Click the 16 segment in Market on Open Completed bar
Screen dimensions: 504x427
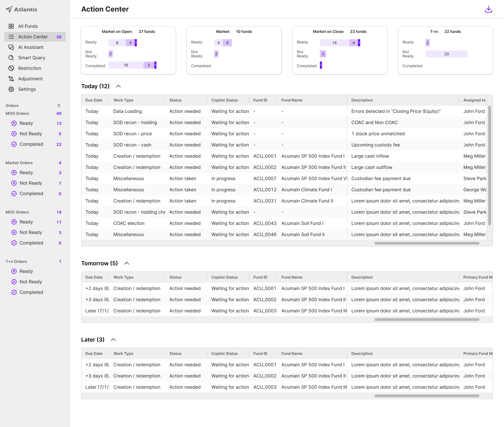coord(126,65)
